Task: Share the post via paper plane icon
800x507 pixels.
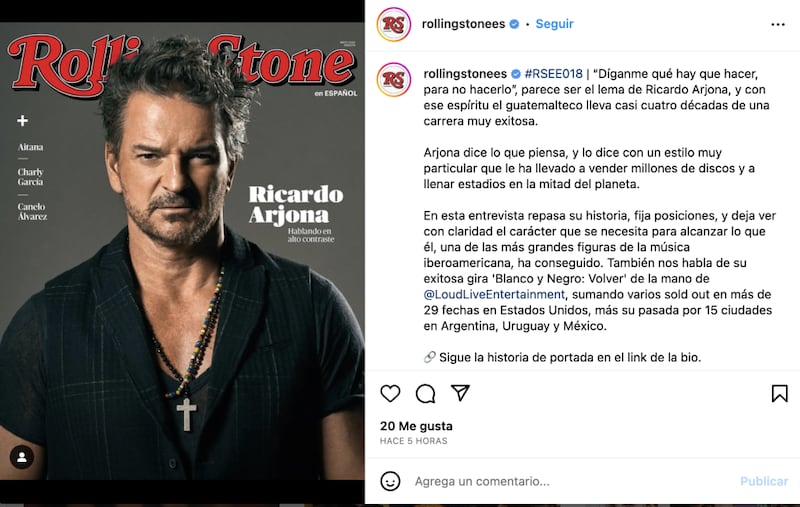Action: point(460,393)
